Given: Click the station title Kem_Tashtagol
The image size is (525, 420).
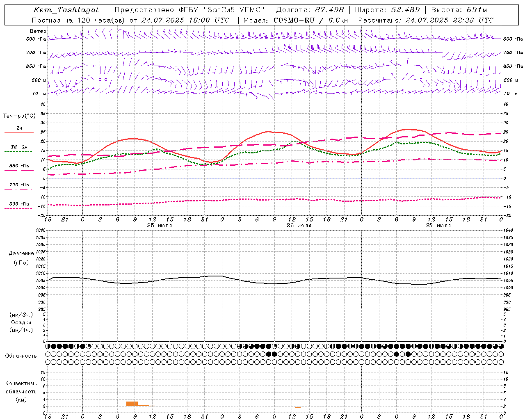Looking at the screenshot, I should [66, 10].
